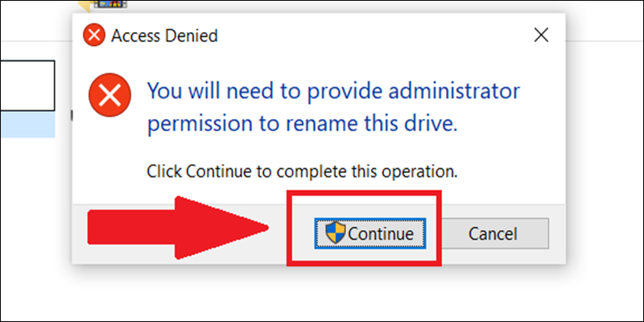The height and width of the screenshot is (322, 644).
Task: Close the Access Denied dialog
Action: click(x=541, y=35)
